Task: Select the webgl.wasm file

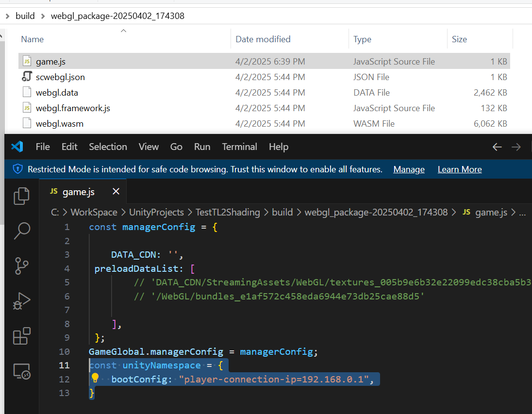Action: pyautogui.click(x=59, y=124)
